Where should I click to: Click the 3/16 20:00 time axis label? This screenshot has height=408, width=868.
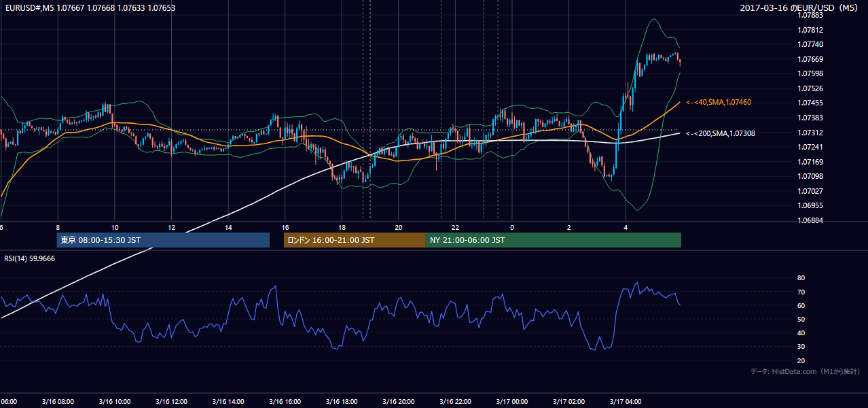399,402
